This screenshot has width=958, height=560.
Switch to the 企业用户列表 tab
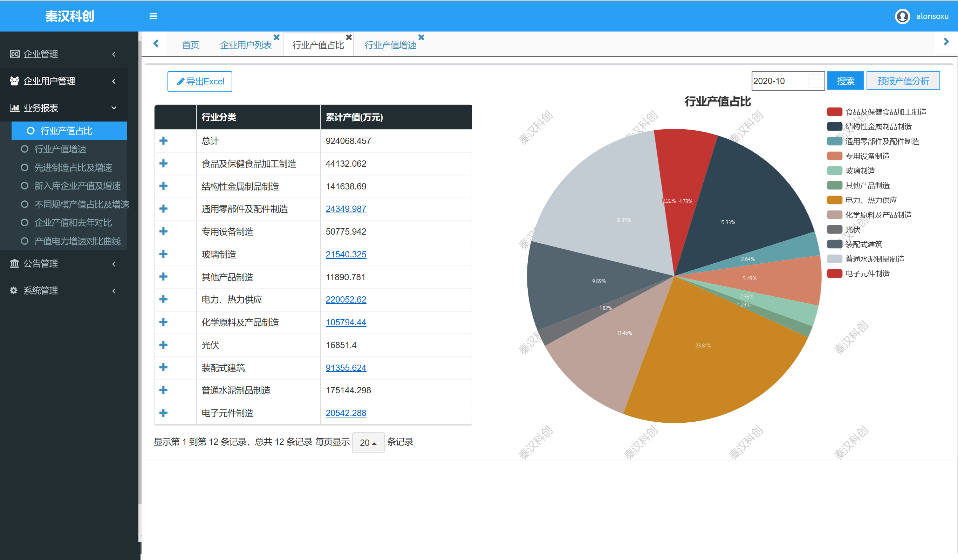246,45
